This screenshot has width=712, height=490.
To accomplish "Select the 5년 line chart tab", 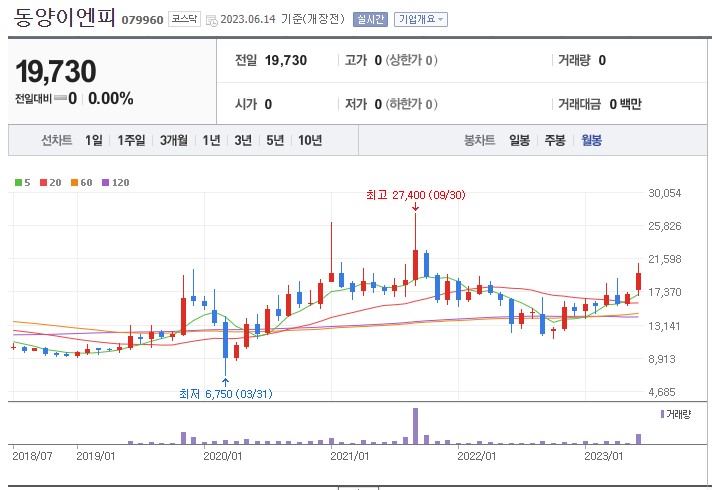I will pos(275,140).
